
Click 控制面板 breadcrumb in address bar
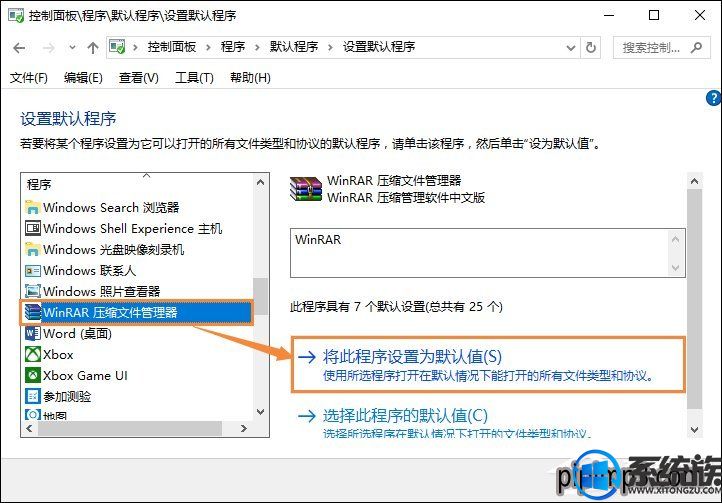tap(172, 47)
